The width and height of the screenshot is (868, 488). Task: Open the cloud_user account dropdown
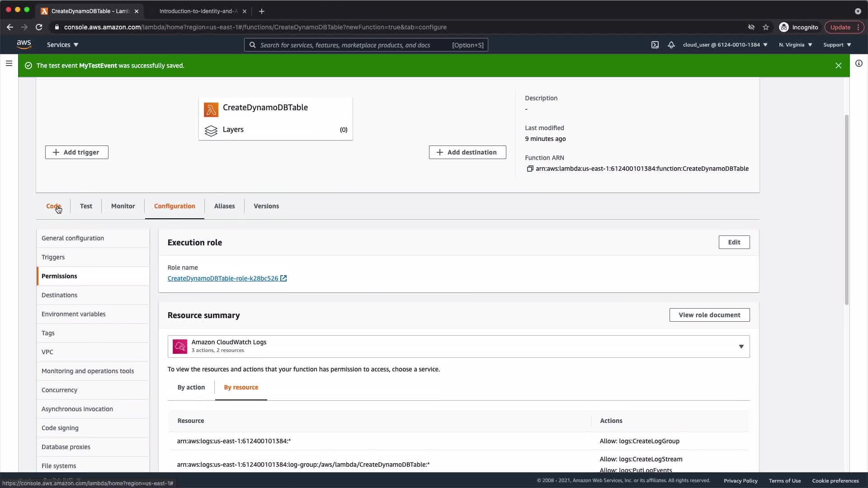(x=725, y=45)
